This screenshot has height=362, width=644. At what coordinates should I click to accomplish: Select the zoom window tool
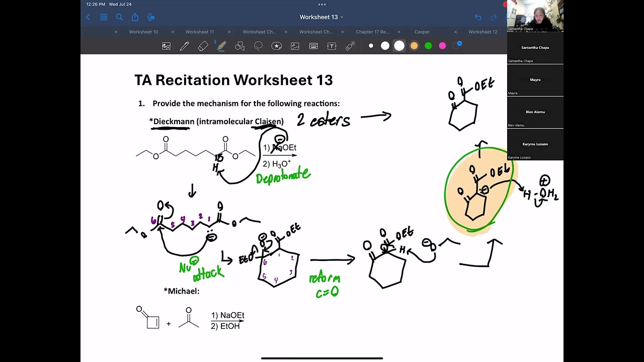[166, 46]
